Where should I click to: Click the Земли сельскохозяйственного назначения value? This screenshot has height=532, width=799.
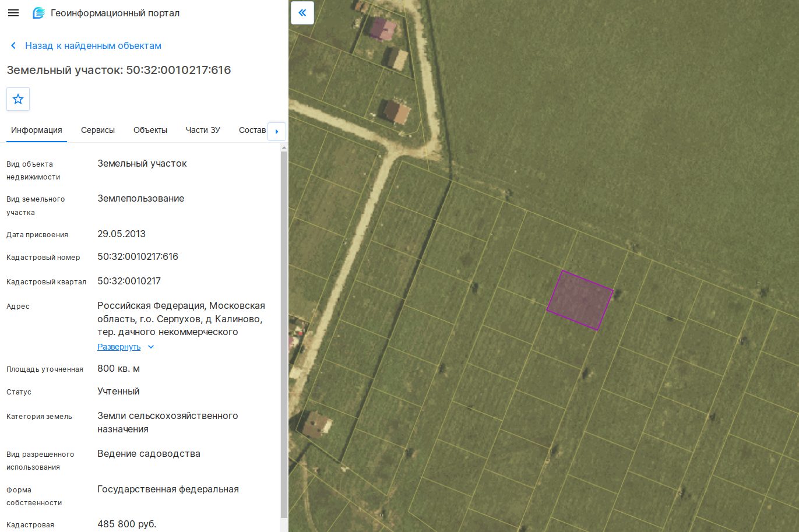pyautogui.click(x=168, y=422)
